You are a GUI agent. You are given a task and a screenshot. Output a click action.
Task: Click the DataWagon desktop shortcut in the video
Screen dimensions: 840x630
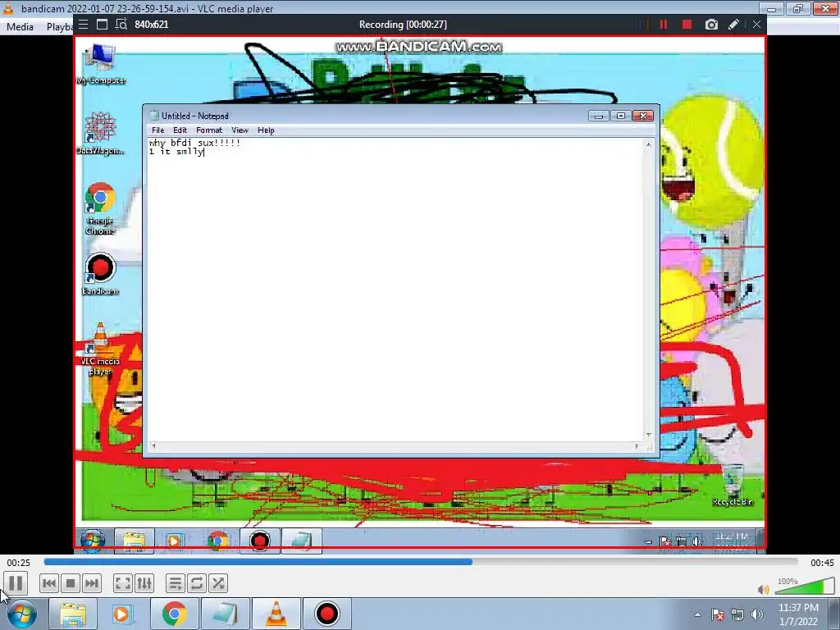[100, 134]
